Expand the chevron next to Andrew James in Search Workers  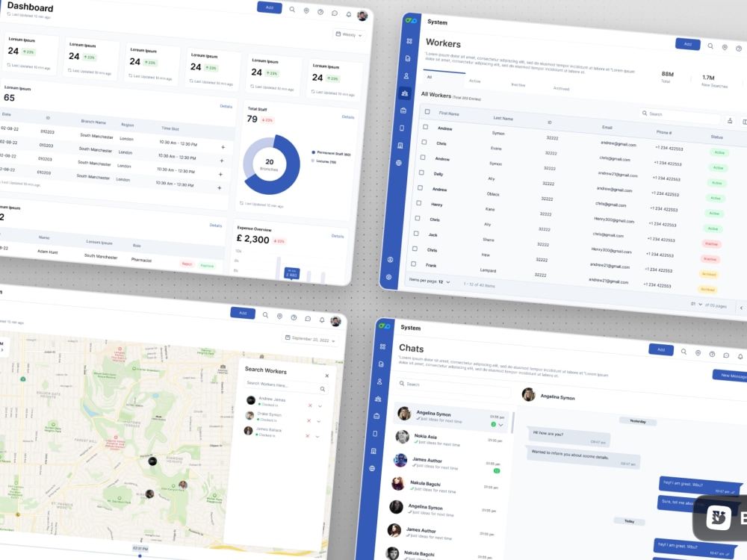pyautogui.click(x=320, y=405)
